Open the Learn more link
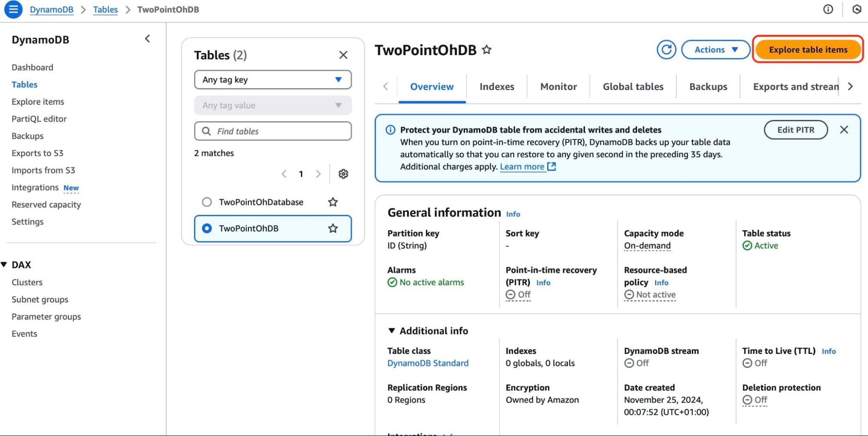This screenshot has height=436, width=868. [x=528, y=167]
